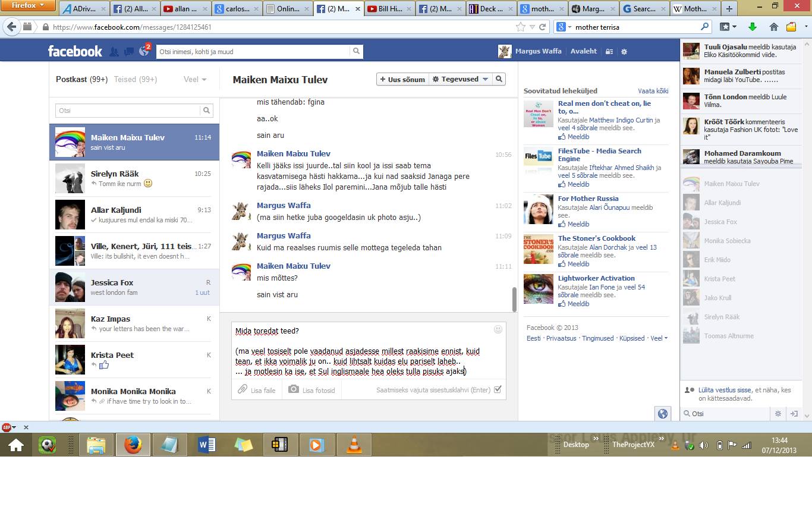
Task: Click the message text input box
Action: click(x=369, y=351)
